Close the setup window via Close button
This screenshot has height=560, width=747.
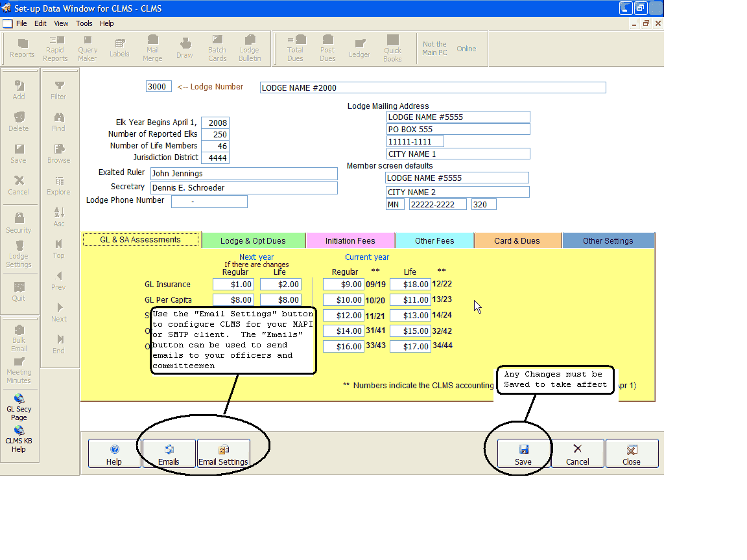(x=632, y=453)
